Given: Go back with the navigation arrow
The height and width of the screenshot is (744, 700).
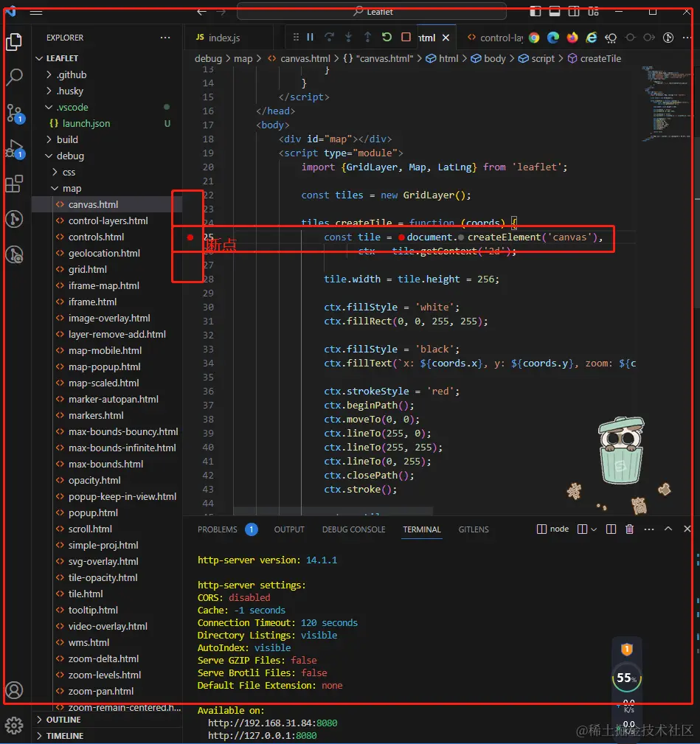Looking at the screenshot, I should coord(201,12).
